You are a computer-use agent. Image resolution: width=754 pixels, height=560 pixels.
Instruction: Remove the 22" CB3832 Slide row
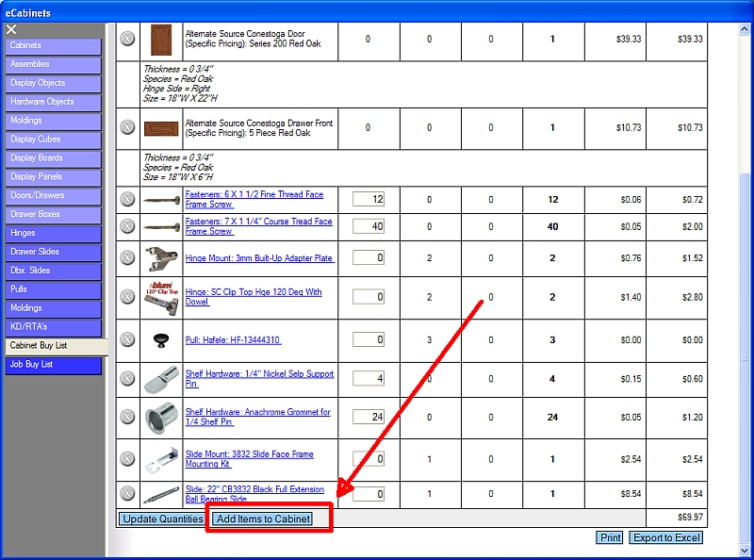[x=128, y=494]
